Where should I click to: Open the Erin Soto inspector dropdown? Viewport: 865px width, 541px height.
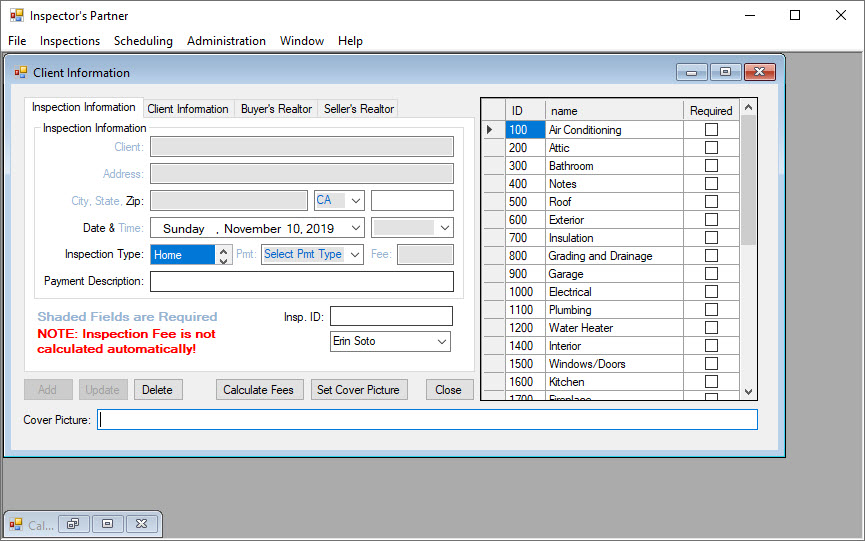442,342
